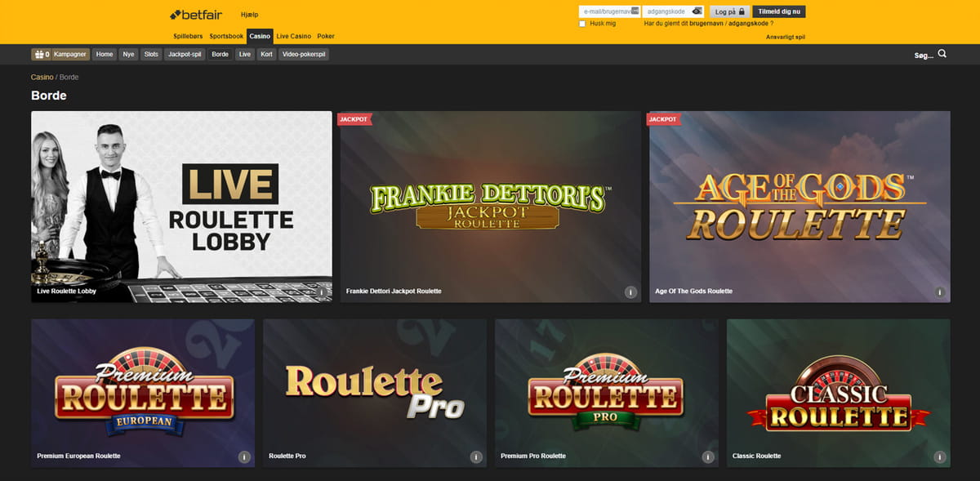Click the Jackpot badge on Age of the Gods
The image size is (980, 481).
[x=663, y=119]
